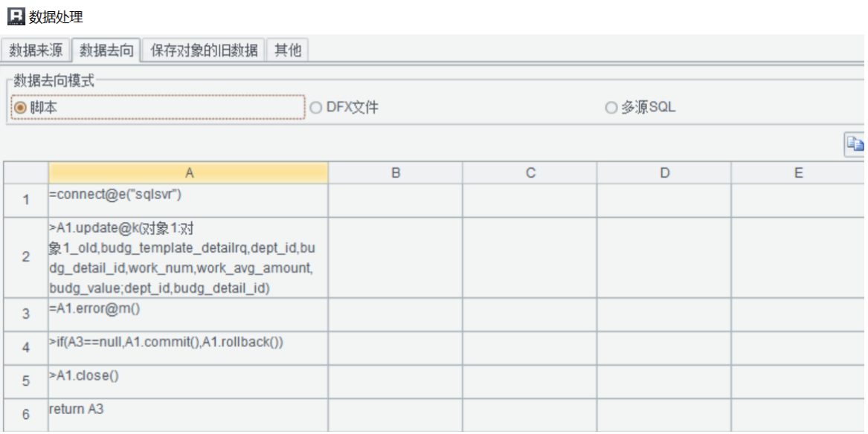The height and width of the screenshot is (434, 868).
Task: Select the 脚本 radio button
Action: click(x=21, y=108)
